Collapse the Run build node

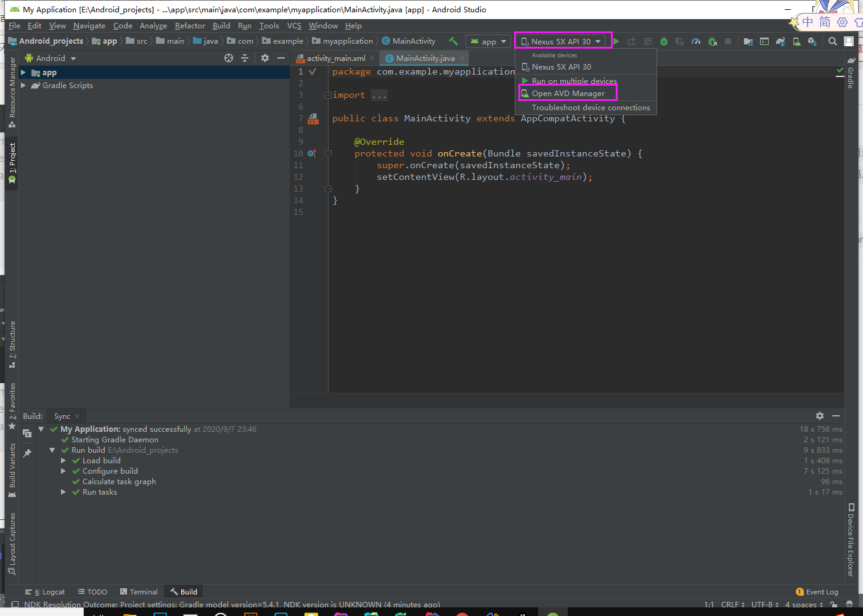pos(52,450)
